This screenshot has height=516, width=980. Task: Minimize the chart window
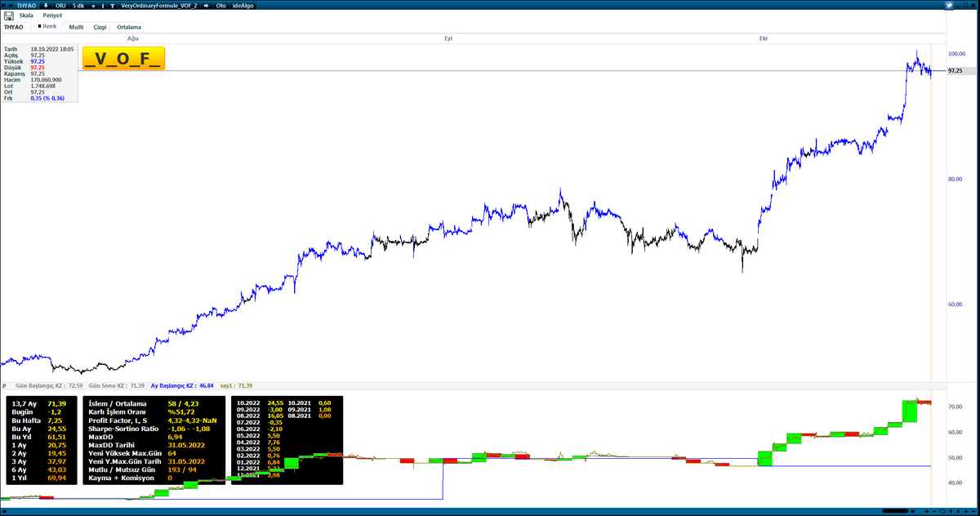coord(957,6)
